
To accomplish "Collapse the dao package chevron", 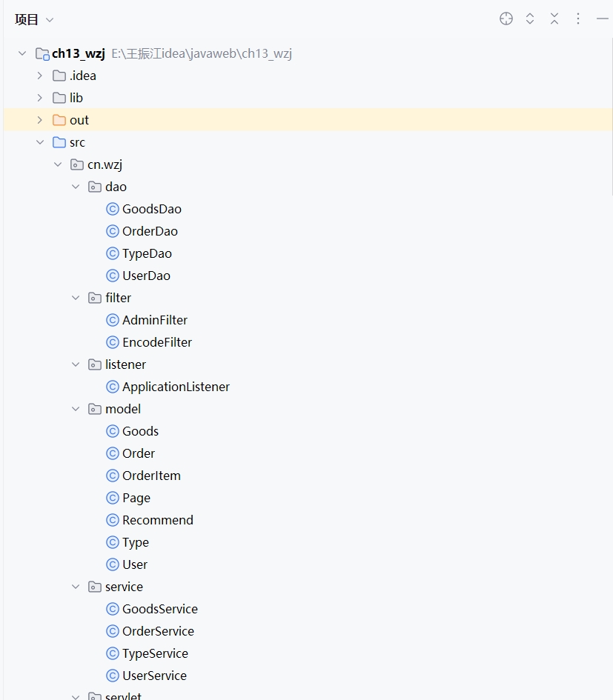I will [76, 187].
